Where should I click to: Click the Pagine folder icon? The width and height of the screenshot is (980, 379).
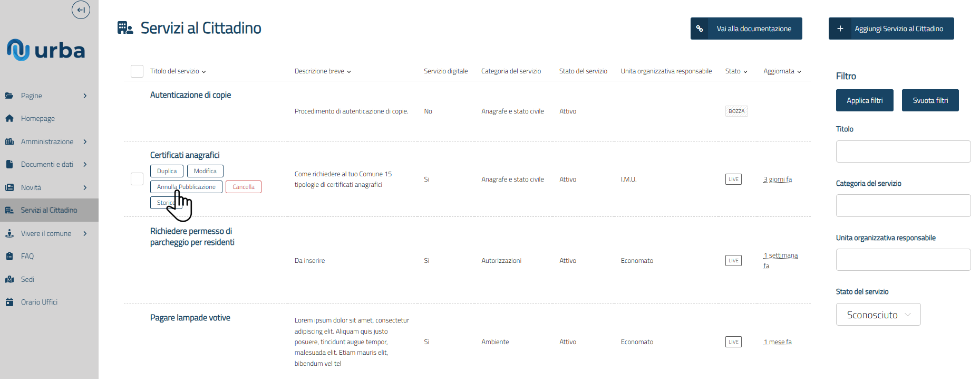[9, 96]
